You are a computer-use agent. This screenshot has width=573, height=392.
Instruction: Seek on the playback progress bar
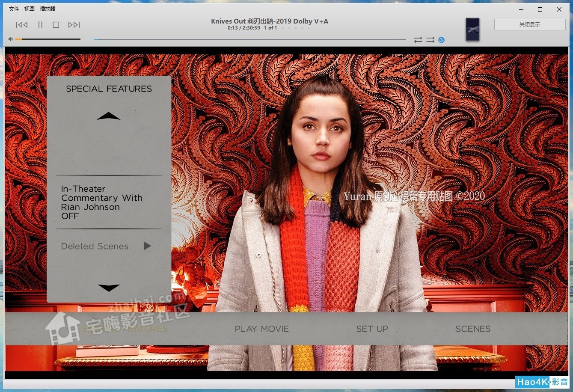pos(250,39)
